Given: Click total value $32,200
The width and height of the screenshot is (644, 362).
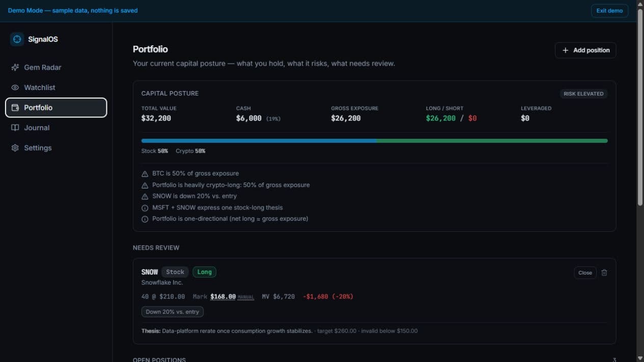Looking at the screenshot, I should click(x=156, y=118).
